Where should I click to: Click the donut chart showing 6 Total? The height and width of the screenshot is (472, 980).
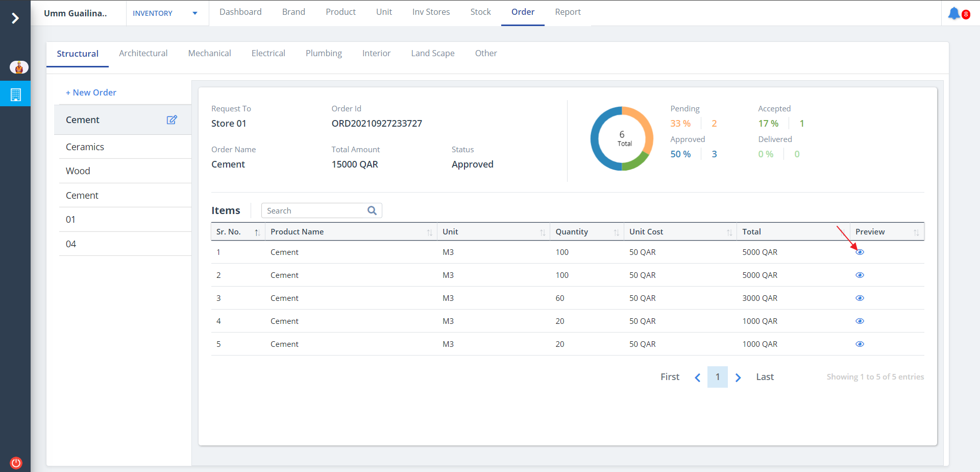click(x=622, y=138)
